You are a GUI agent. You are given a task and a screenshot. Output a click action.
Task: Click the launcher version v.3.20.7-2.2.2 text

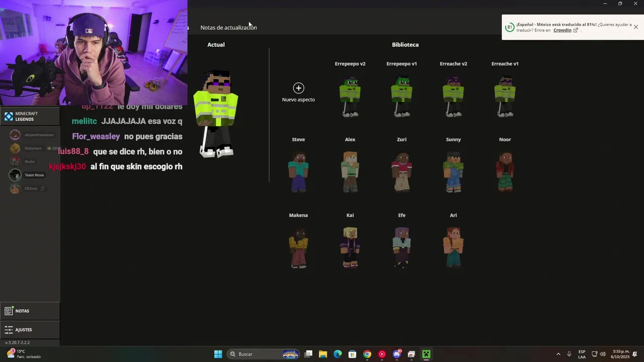(x=18, y=342)
